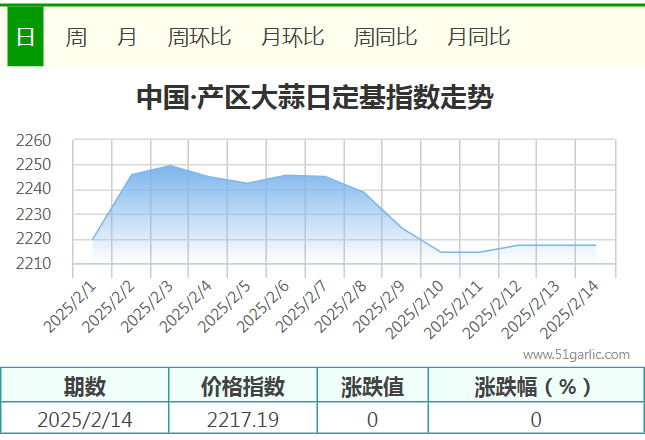Click the 2220 y-axis label
The image size is (645, 440).
[x=33, y=239]
